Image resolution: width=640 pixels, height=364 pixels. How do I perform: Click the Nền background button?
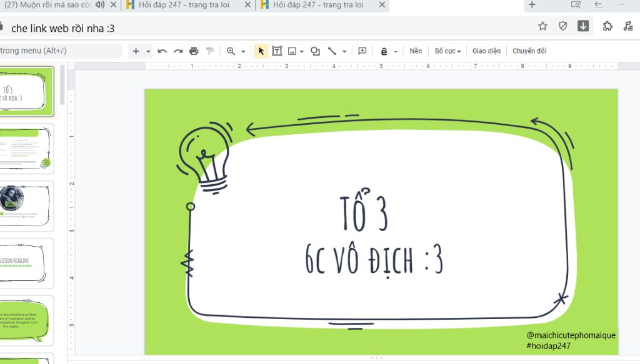tap(416, 51)
